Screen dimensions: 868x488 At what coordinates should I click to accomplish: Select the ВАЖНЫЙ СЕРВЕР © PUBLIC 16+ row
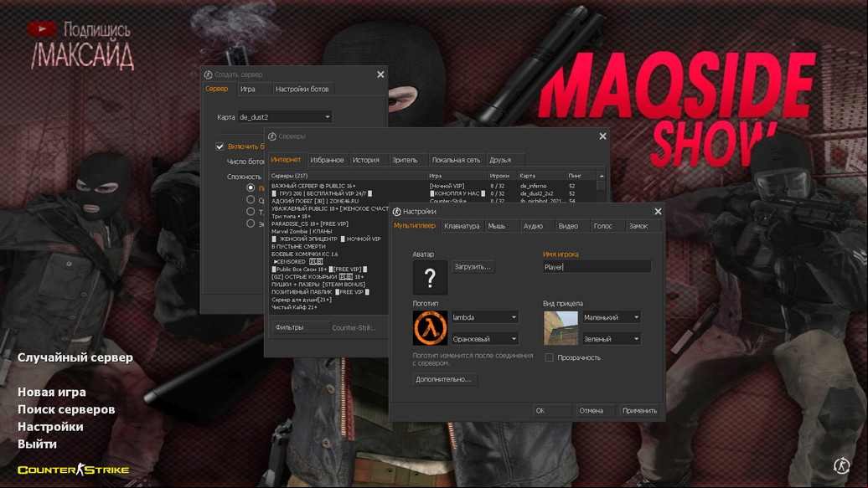(x=433, y=186)
